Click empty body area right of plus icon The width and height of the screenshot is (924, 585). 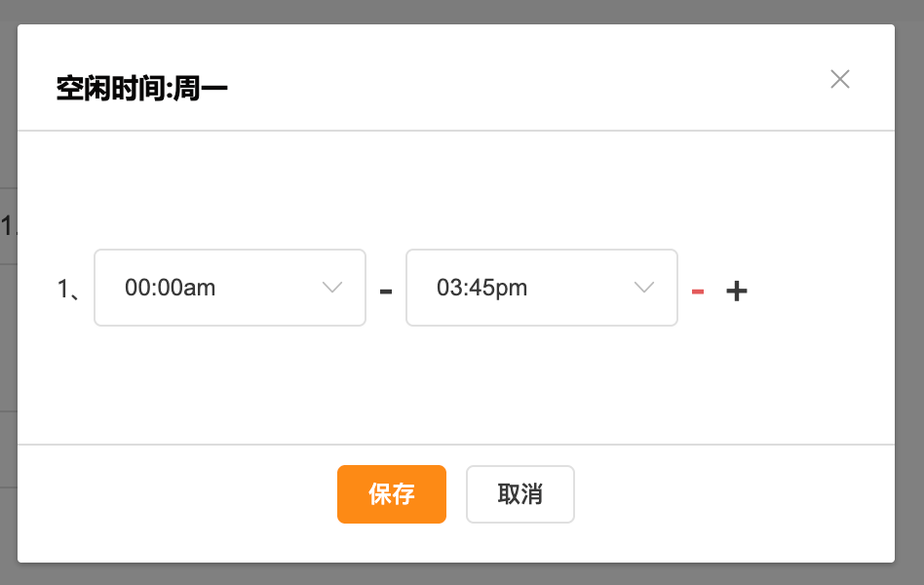point(819,289)
